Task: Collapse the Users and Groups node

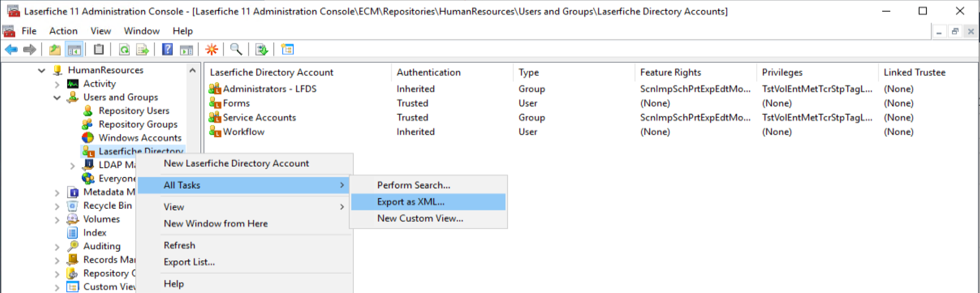Action: coord(57,97)
